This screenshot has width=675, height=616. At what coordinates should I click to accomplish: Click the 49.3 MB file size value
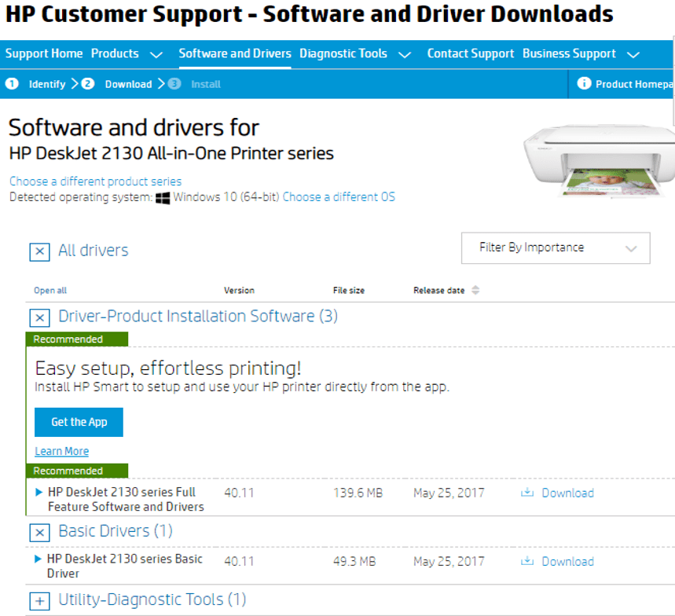coord(354,561)
